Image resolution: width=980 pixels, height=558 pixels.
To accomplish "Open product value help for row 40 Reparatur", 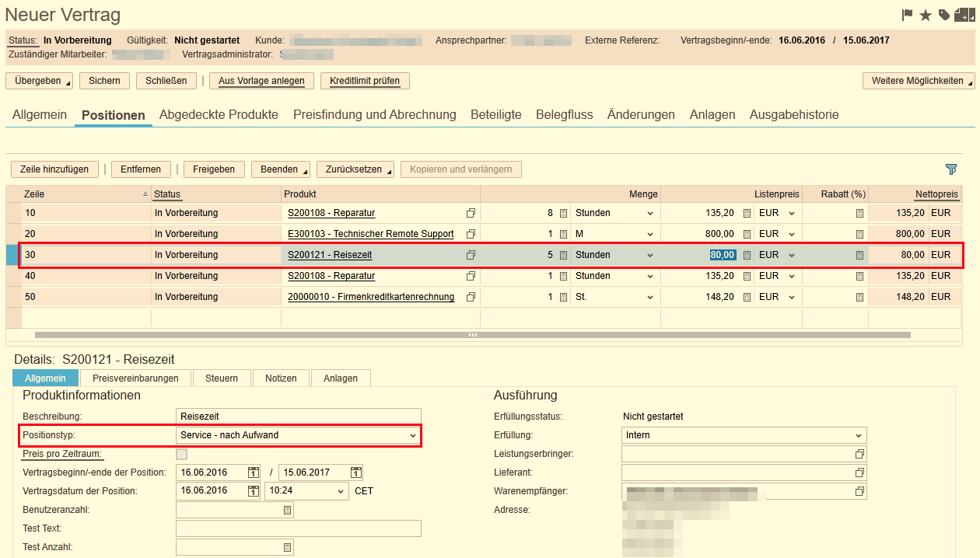I will pyautogui.click(x=471, y=276).
